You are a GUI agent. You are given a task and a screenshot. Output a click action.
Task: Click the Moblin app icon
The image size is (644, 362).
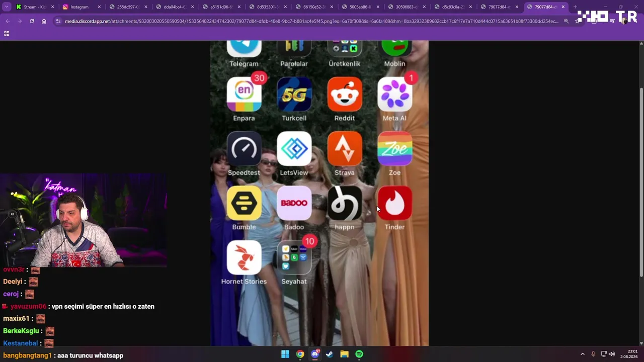[395, 49]
